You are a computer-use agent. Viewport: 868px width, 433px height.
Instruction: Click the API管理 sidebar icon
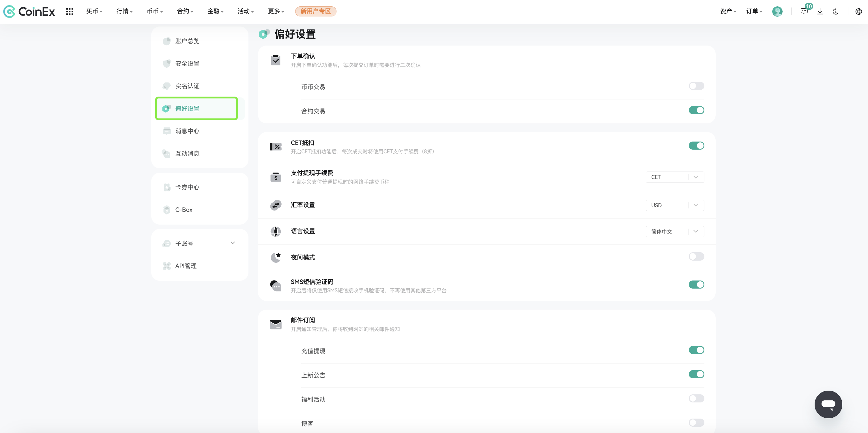(167, 266)
